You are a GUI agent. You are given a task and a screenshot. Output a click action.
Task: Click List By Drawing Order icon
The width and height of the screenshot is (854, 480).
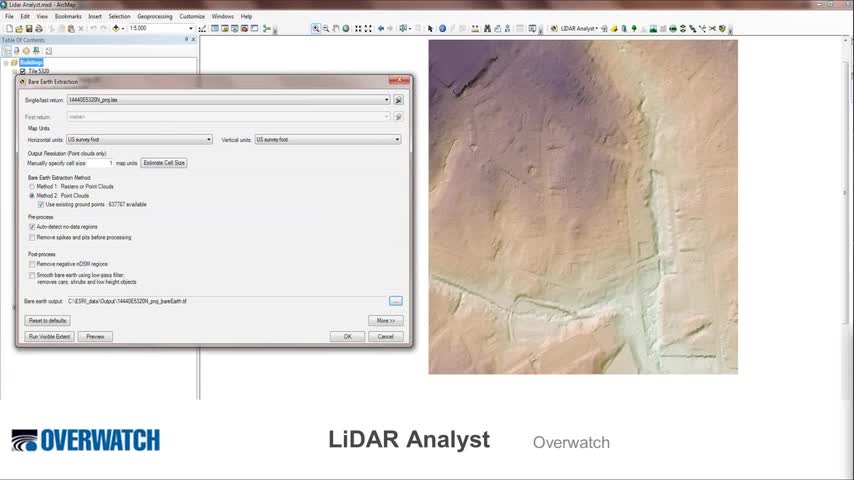[7, 51]
